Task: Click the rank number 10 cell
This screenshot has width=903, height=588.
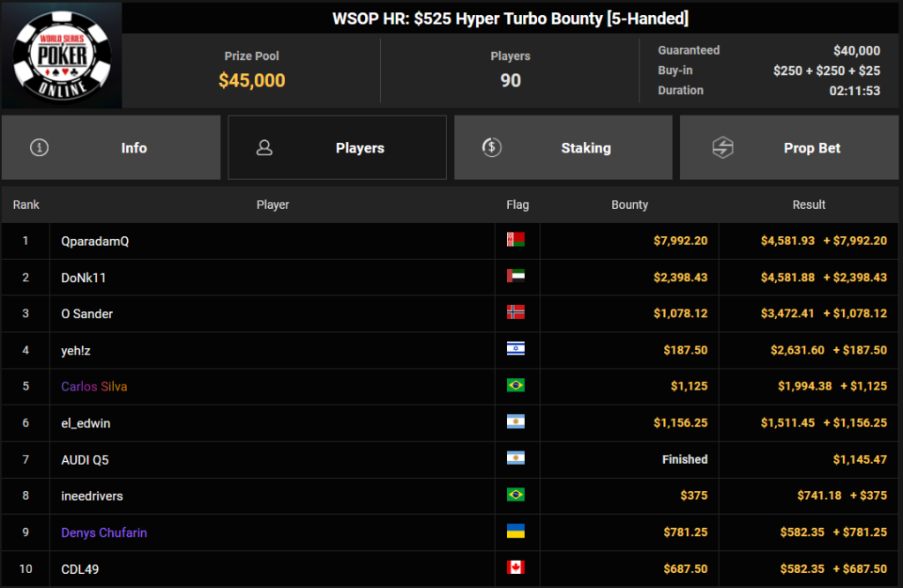Action: (26, 569)
